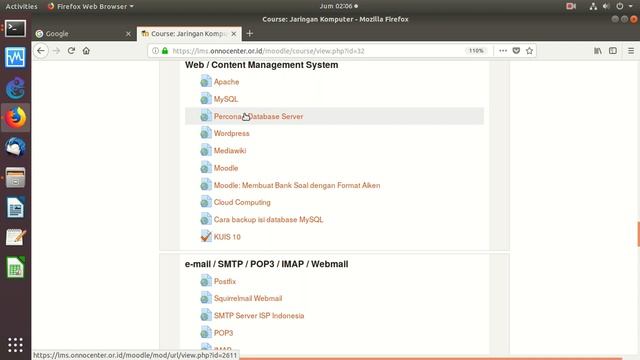
Task: Click Web / Content Management System heading
Action: coord(261,65)
